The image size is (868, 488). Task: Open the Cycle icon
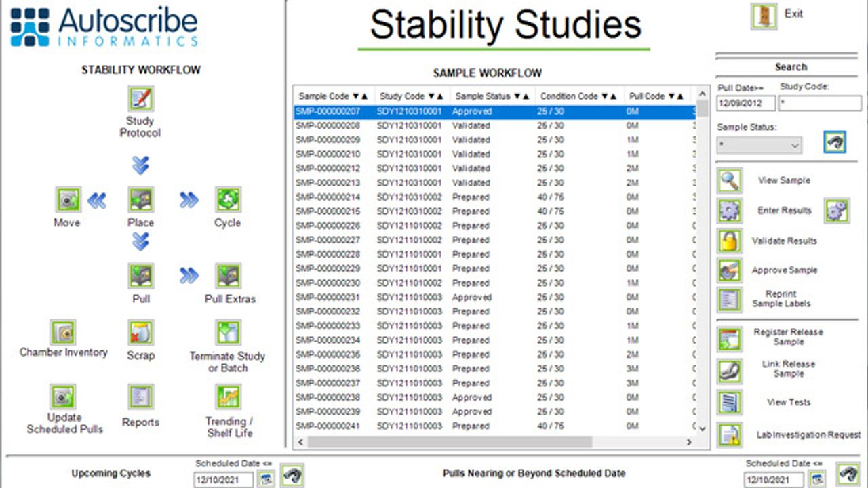pos(227,200)
